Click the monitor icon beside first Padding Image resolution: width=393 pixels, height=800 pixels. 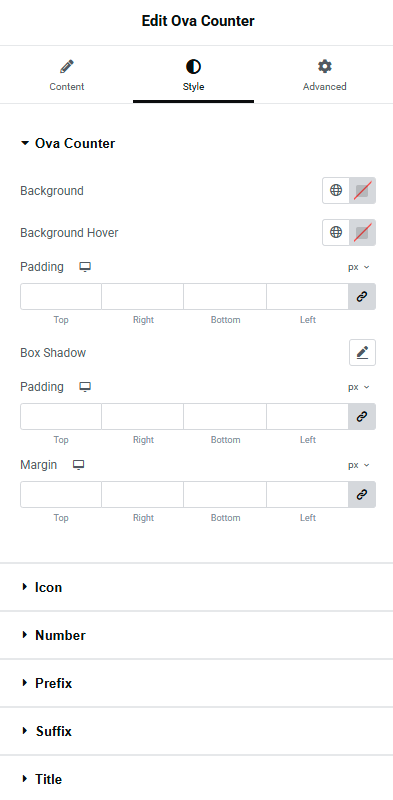pyautogui.click(x=85, y=267)
